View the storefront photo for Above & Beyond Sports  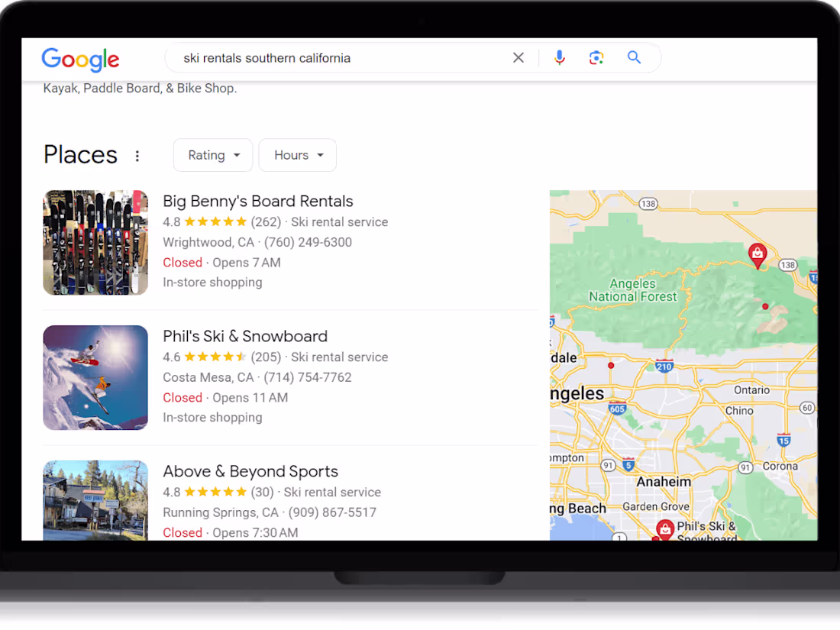[95, 500]
